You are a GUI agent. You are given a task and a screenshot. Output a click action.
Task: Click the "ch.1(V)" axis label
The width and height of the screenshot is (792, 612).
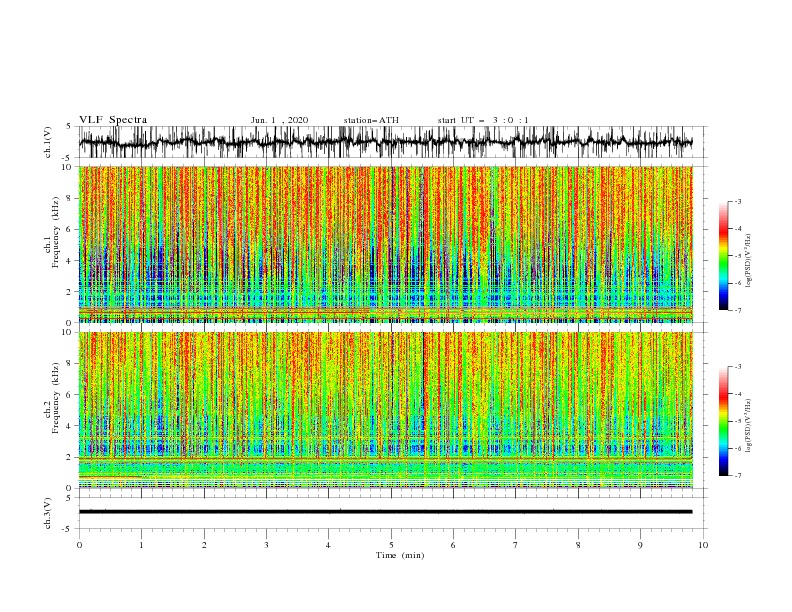tap(48, 142)
